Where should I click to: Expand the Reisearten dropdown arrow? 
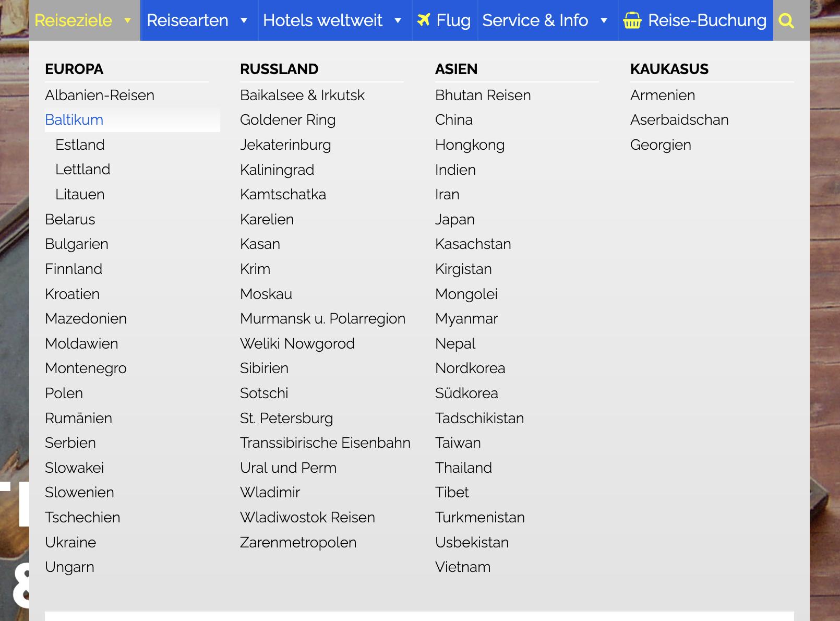pyautogui.click(x=244, y=21)
